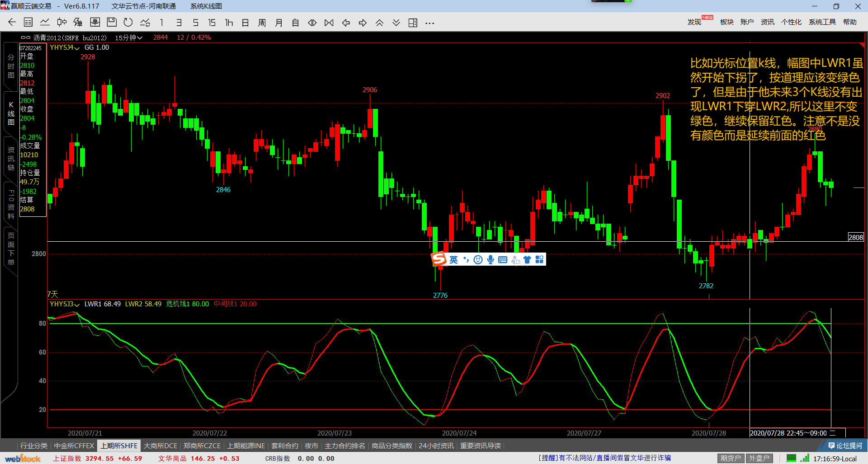Select the 中金所CFFEX bottom tab
The height and width of the screenshot is (464, 868).
74,446
